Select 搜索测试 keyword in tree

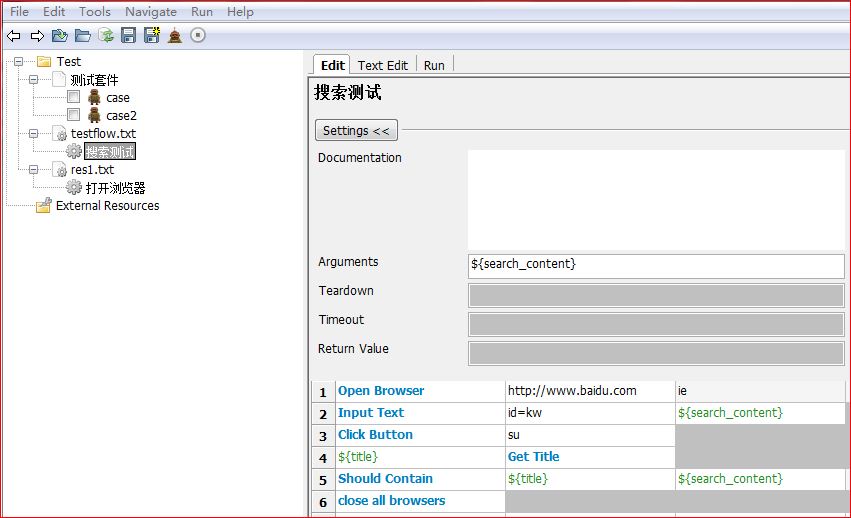(110, 151)
